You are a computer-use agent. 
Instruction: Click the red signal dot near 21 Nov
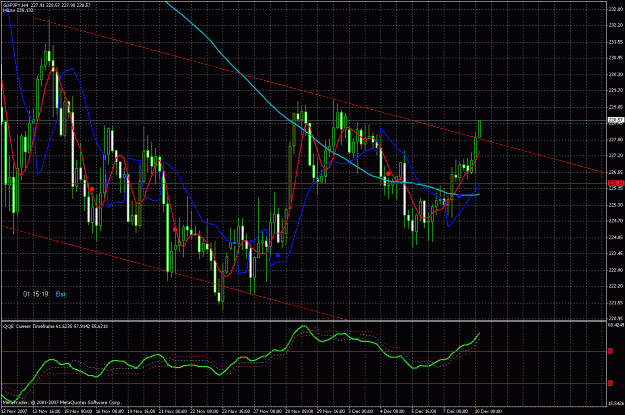pyautogui.click(x=175, y=230)
